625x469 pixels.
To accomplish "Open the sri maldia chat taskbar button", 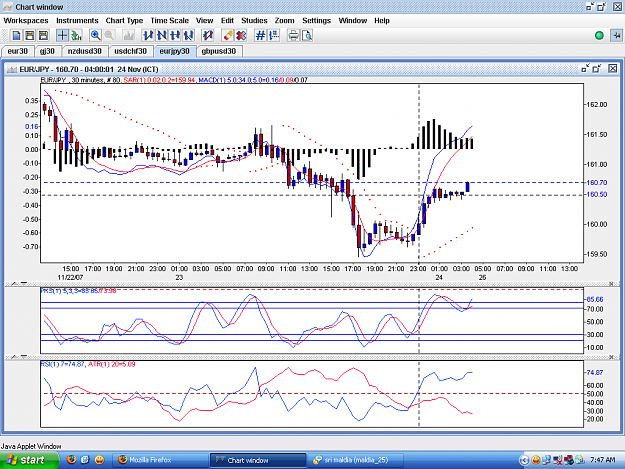I will [x=356, y=460].
